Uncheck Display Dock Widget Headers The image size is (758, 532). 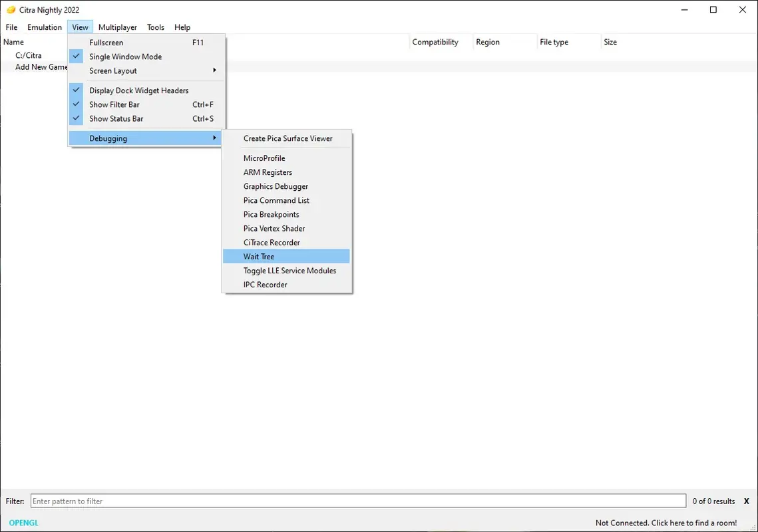pyautogui.click(x=138, y=90)
